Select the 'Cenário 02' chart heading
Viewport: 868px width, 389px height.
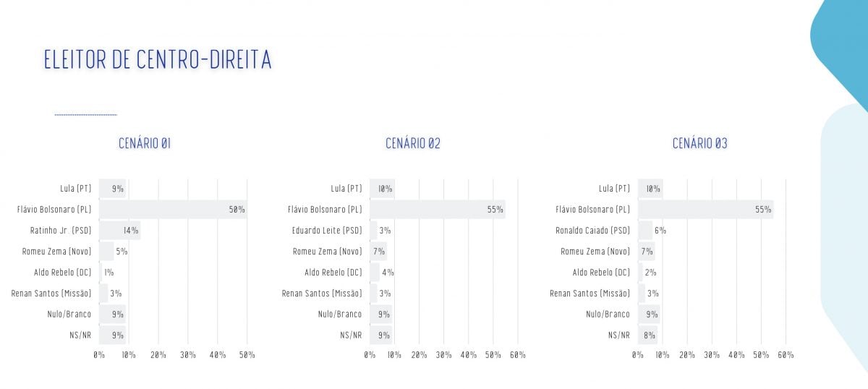(412, 143)
